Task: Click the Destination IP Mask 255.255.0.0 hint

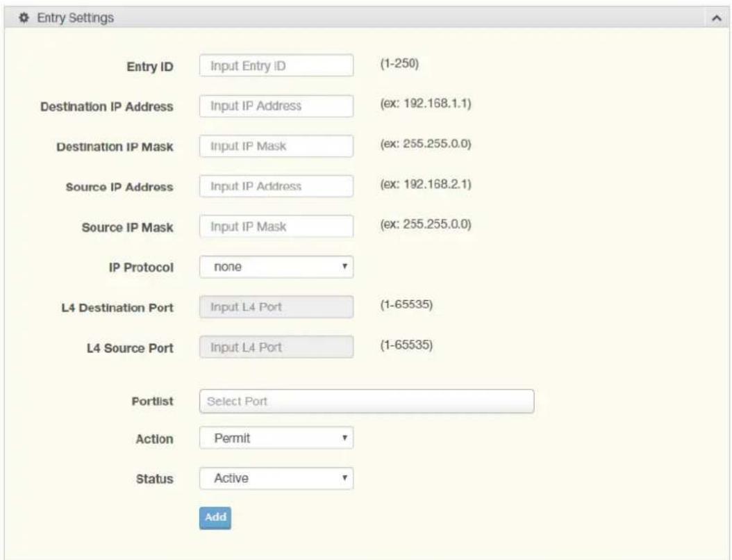Action: (x=425, y=144)
